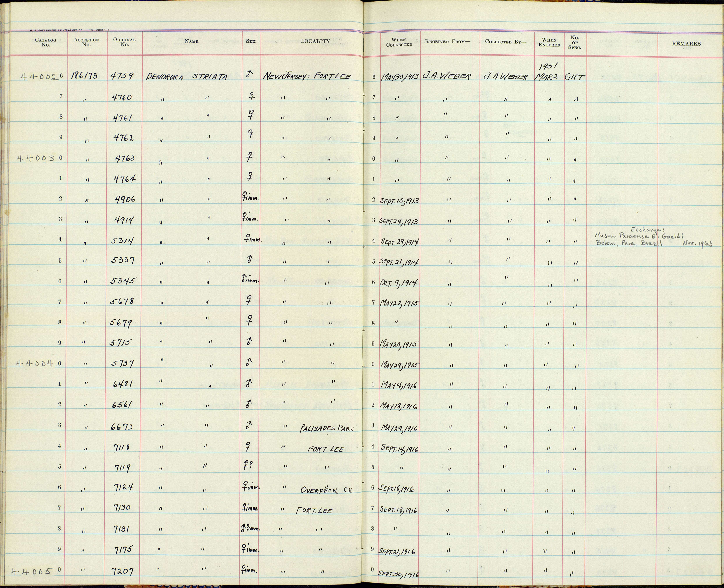This screenshot has width=724, height=588.
Task: Click the 'GIFT' entry
Action: tap(575, 78)
